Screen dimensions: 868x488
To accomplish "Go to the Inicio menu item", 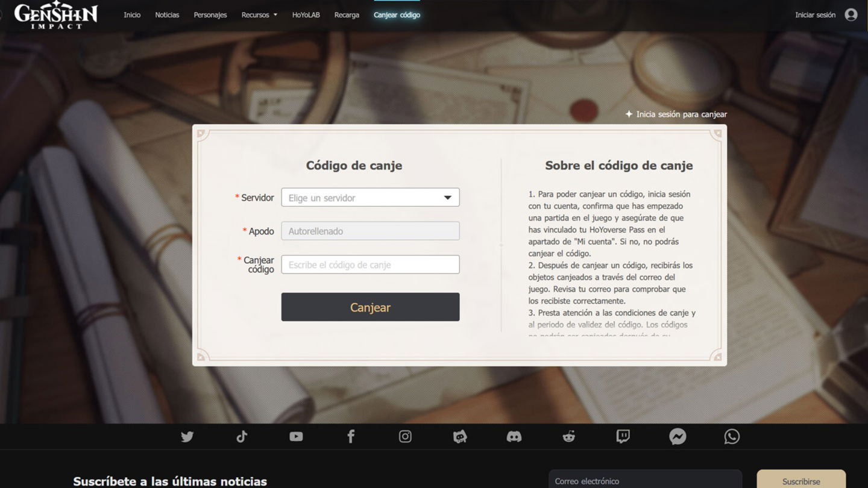I will [132, 15].
